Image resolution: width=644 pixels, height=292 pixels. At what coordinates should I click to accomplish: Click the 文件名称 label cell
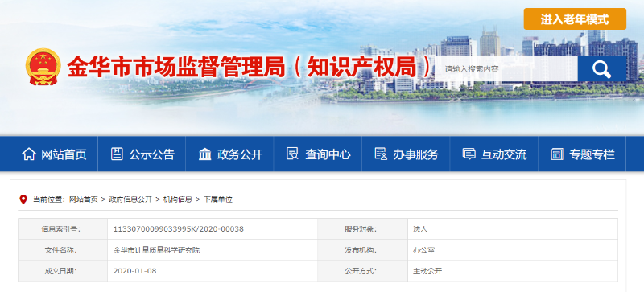point(63,250)
